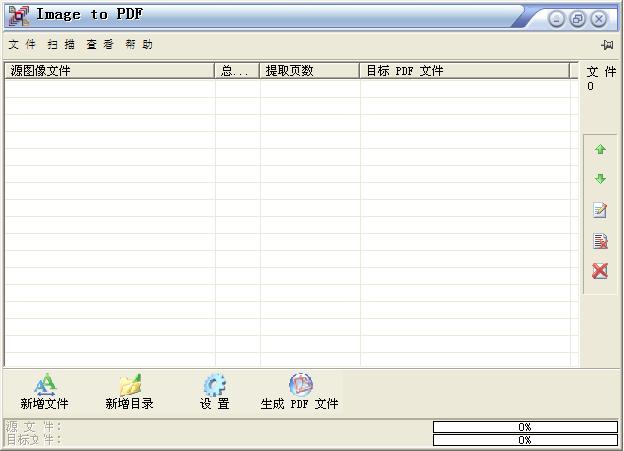Click the 新增目录 (Add Folder) button
The image size is (624, 451).
click(129, 392)
